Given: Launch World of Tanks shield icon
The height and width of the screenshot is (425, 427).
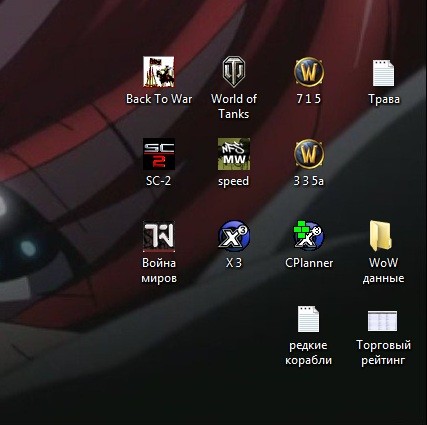Looking at the screenshot, I should tap(234, 72).
